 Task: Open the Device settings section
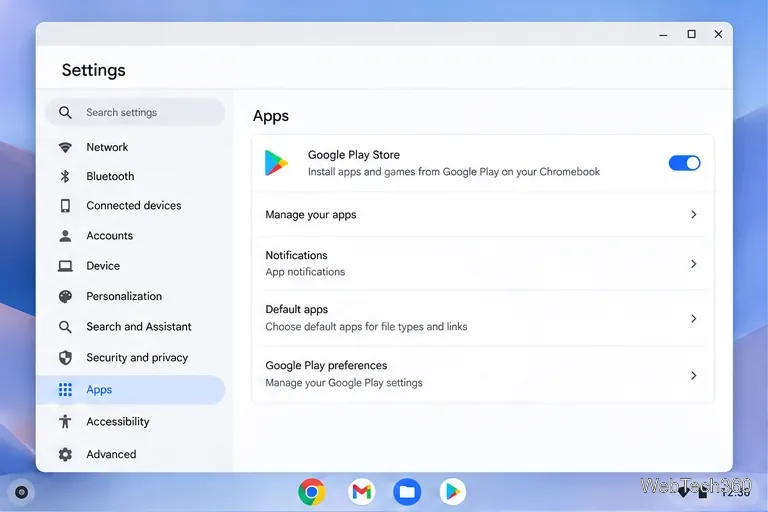[x=130, y=266]
